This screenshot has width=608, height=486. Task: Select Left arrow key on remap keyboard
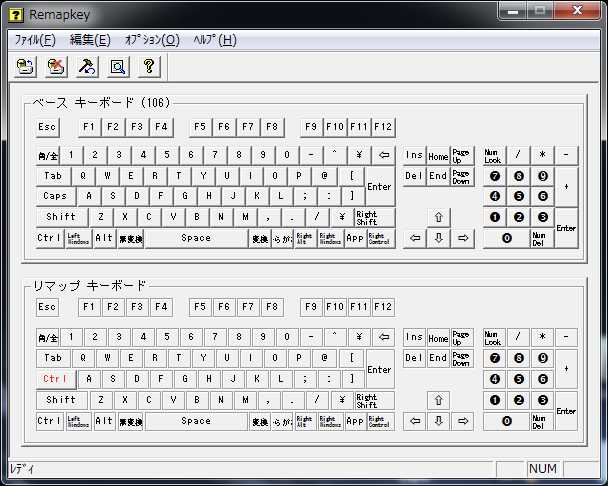coord(415,421)
